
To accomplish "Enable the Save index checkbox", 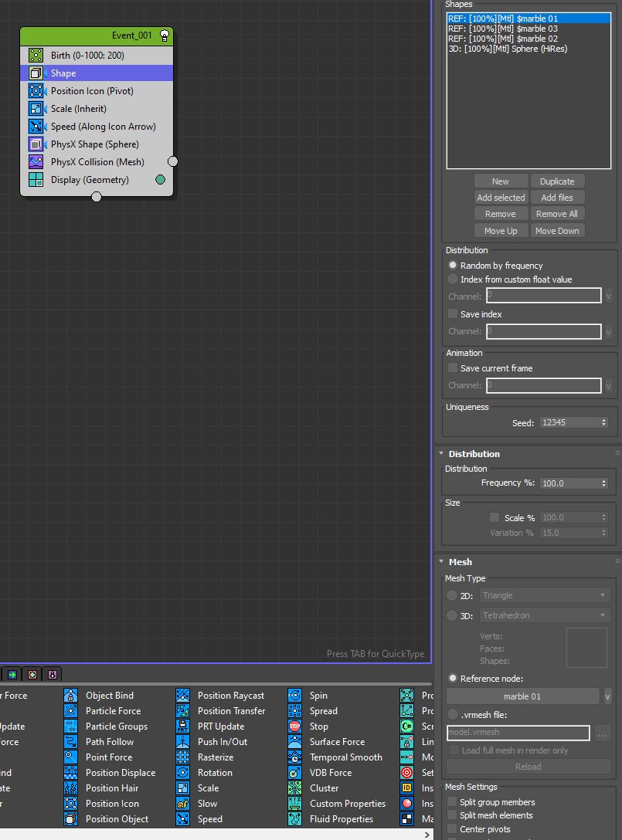I will point(453,314).
